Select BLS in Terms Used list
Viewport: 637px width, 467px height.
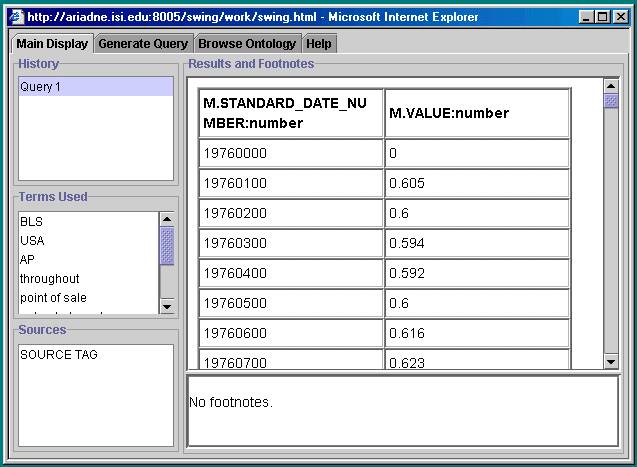coord(32,222)
